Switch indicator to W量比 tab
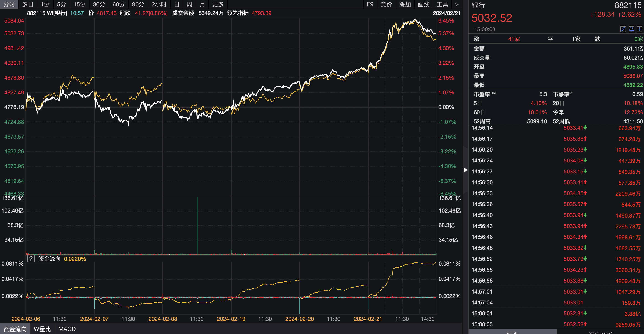This screenshot has width=644, height=334. tap(42, 329)
